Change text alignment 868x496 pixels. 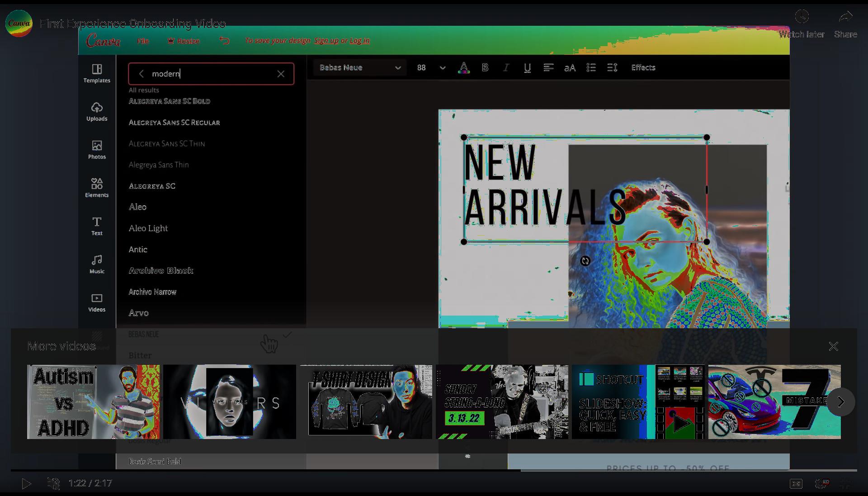click(x=548, y=67)
